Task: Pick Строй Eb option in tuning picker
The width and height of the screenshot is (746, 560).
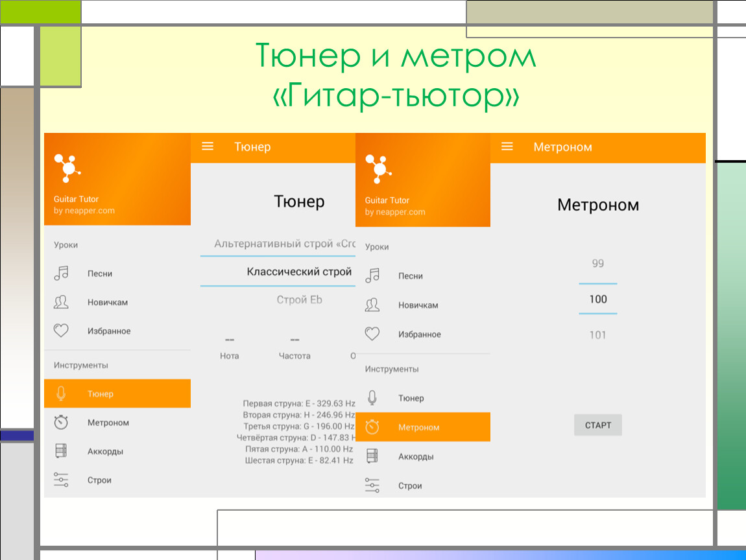Action: [299, 299]
